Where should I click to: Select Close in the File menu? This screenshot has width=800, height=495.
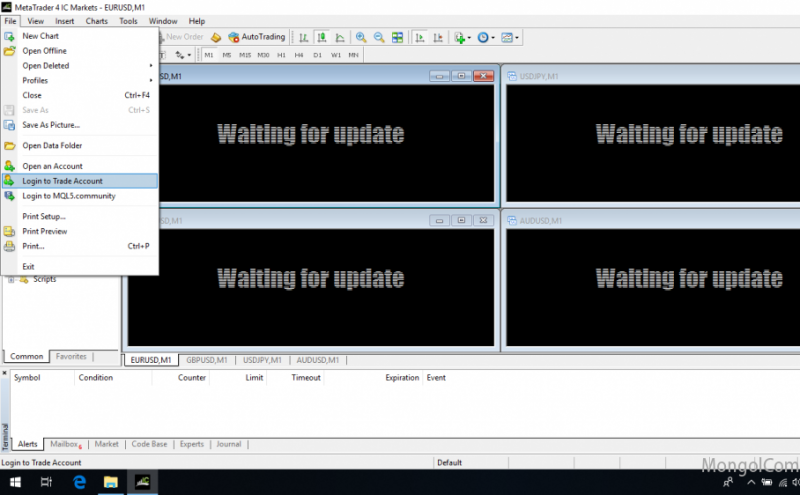point(80,95)
